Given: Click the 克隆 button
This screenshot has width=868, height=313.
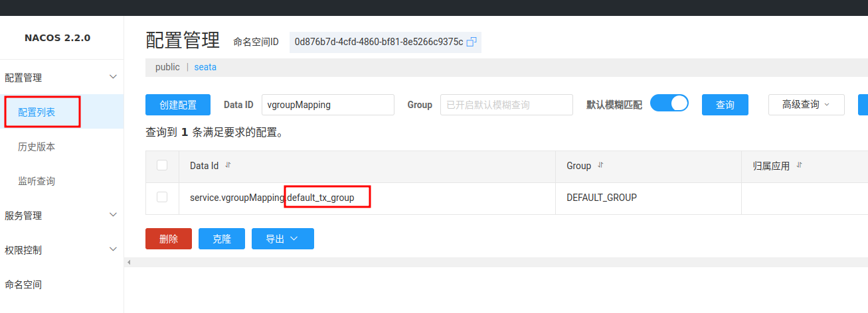Looking at the screenshot, I should tap(222, 239).
